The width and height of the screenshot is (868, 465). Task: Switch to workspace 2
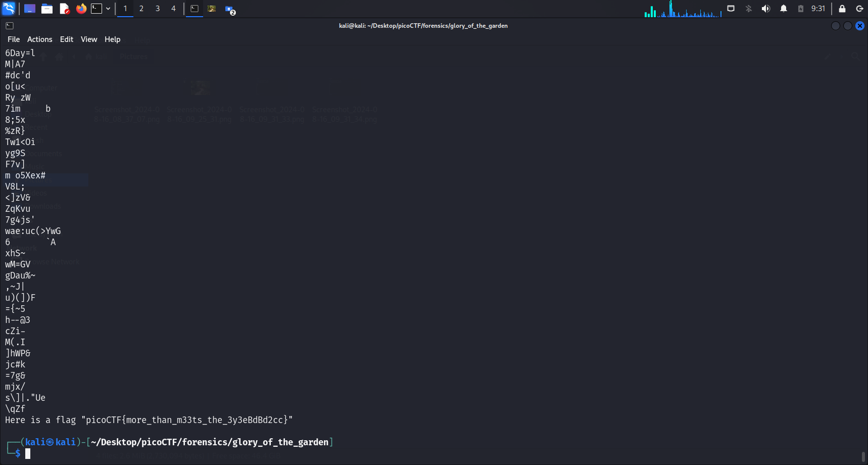pos(141,9)
